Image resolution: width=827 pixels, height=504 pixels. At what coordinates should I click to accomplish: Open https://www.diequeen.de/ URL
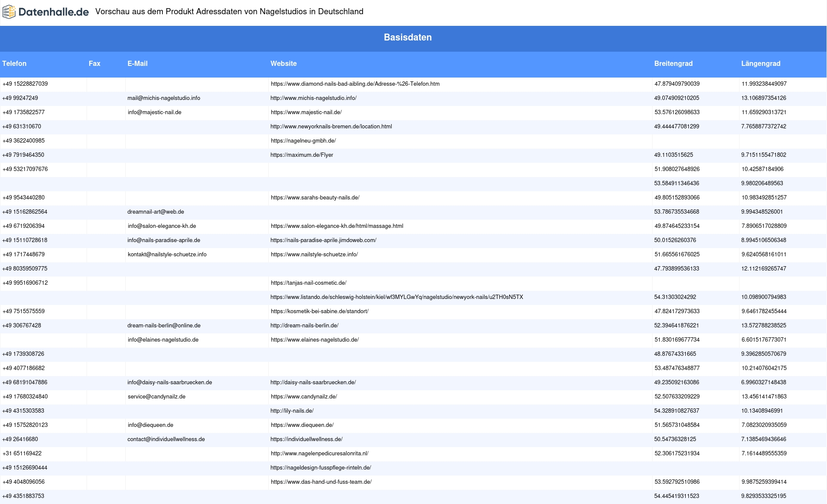pyautogui.click(x=302, y=425)
